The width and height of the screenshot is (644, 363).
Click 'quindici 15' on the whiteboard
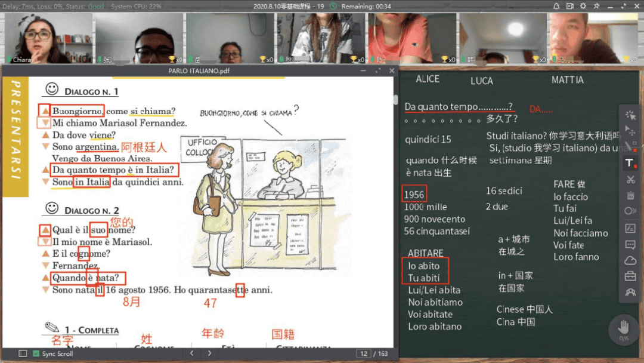(x=428, y=139)
